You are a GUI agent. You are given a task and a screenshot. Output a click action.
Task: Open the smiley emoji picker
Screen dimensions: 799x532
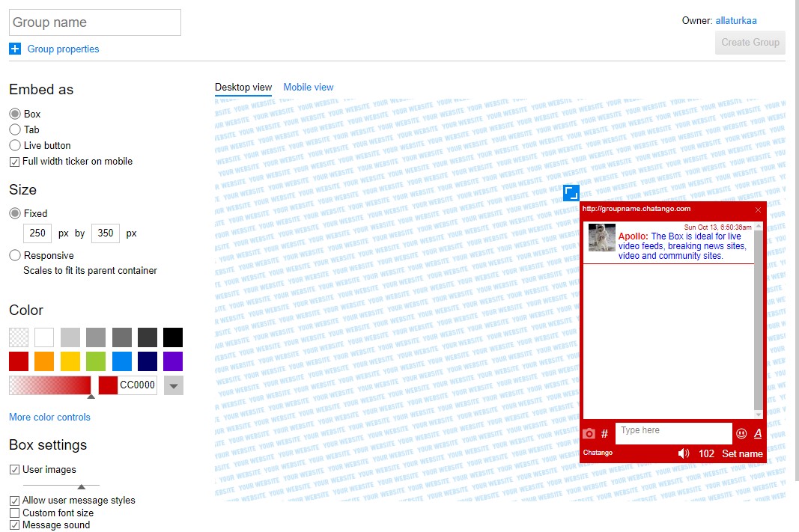tap(741, 434)
